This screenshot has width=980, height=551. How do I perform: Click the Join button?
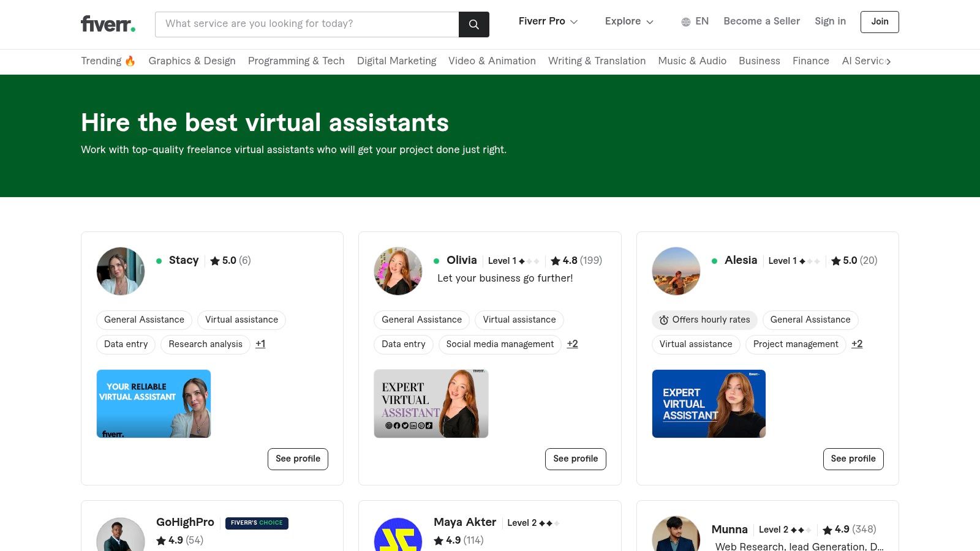tap(880, 21)
